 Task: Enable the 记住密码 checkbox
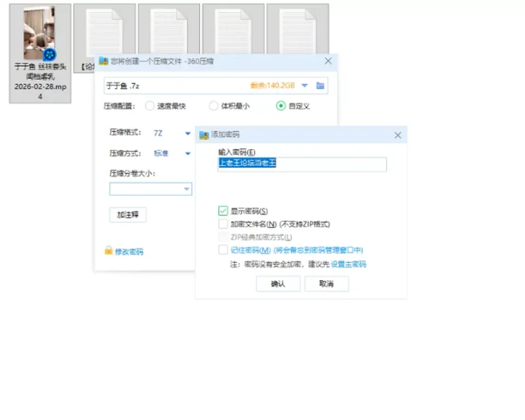coord(223,250)
